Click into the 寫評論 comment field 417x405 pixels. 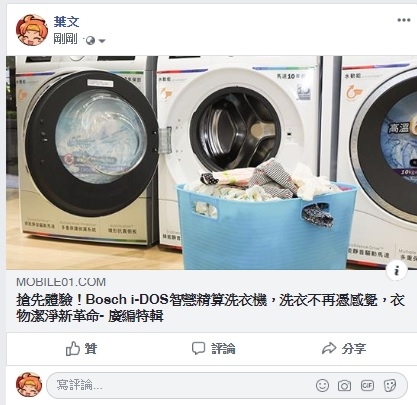click(227, 386)
